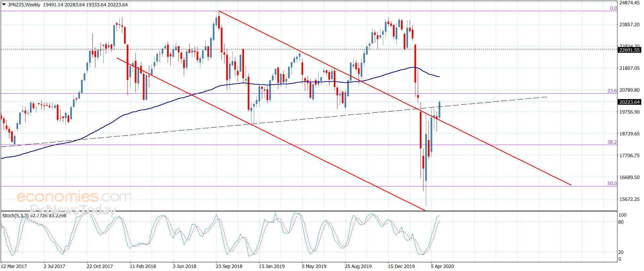Click the 23857.20 price axis value
Image resolution: width=644 pixels, height=271 pixels.
[x=630, y=25]
